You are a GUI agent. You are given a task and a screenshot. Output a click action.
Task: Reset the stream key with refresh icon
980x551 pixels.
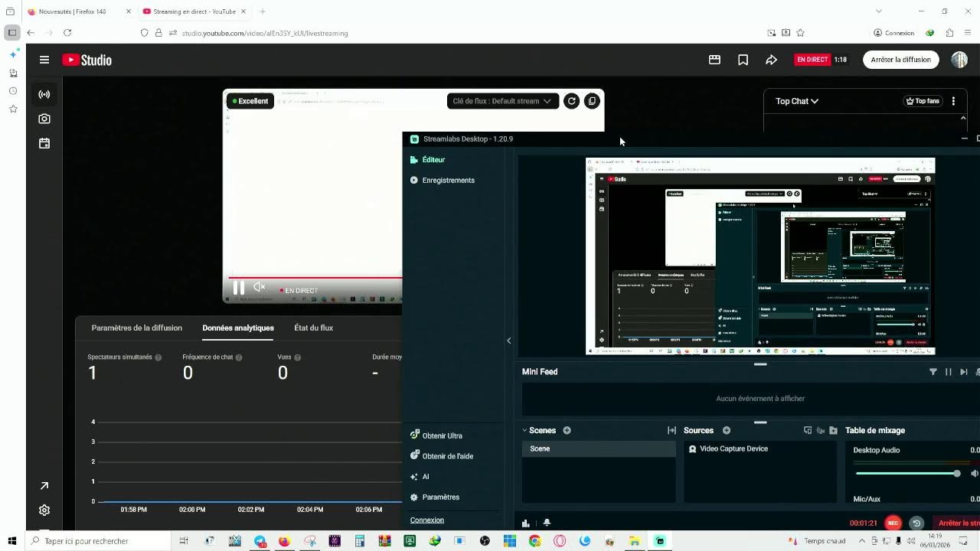click(571, 101)
